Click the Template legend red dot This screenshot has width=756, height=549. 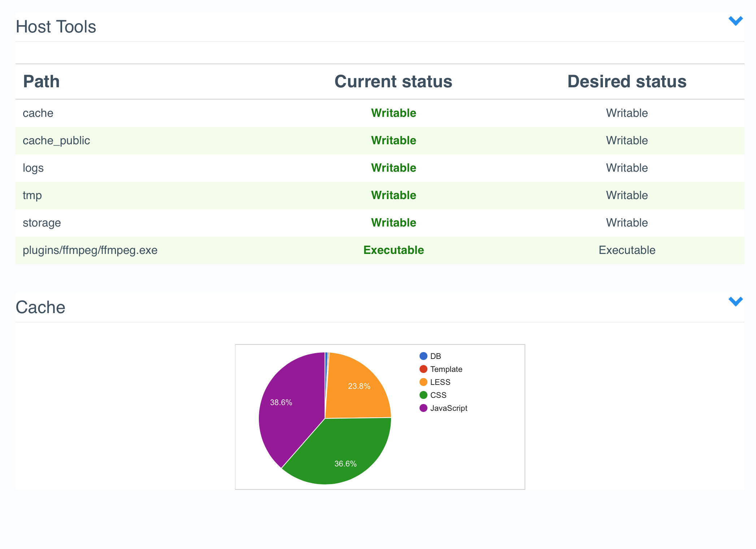coord(423,369)
